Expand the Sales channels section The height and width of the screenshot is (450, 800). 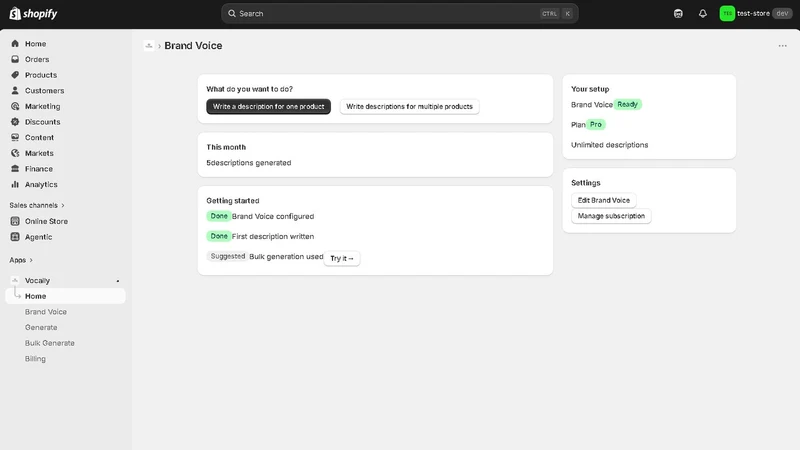tap(37, 205)
